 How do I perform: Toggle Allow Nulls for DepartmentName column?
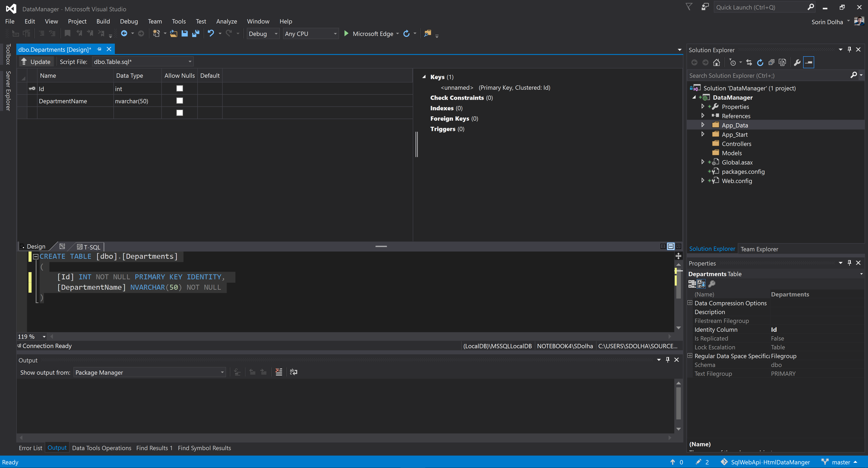point(180,101)
